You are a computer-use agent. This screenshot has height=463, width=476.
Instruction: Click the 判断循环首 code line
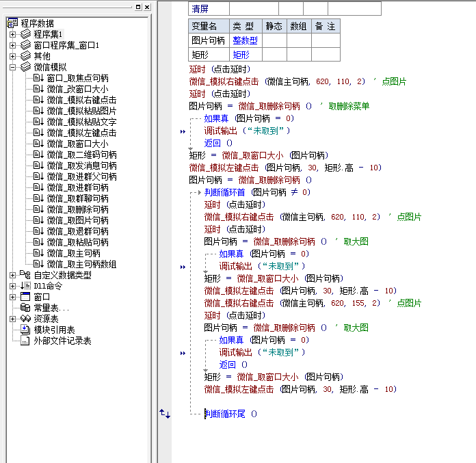click(x=257, y=192)
